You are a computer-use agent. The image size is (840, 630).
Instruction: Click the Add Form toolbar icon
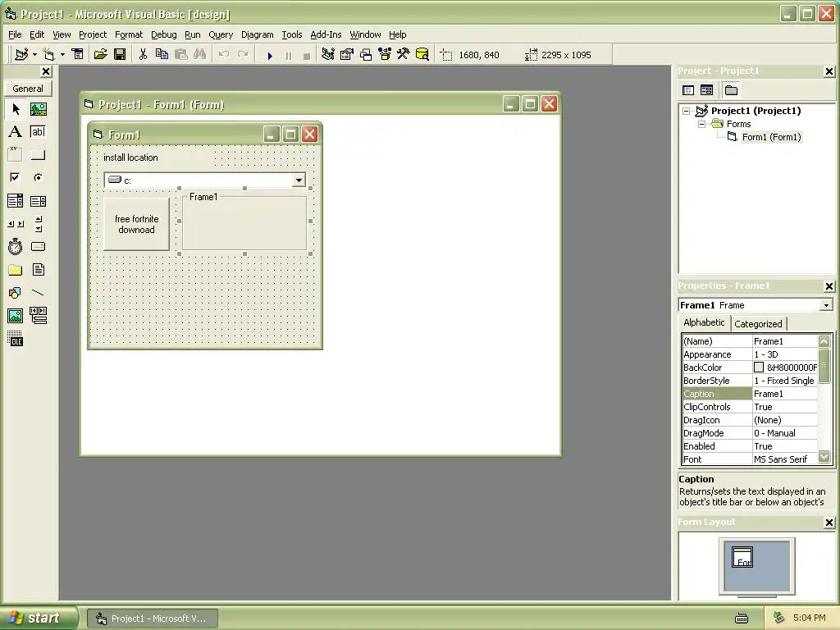pos(48,55)
